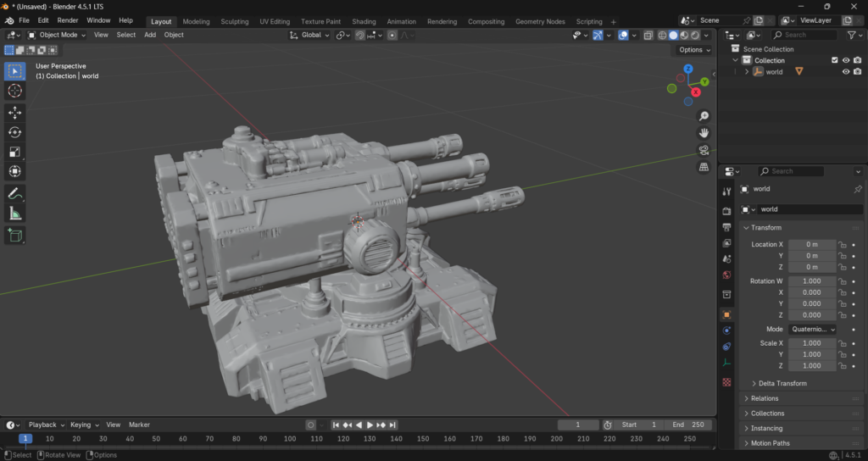Select the Move tool in the left toolbar
868x461 pixels.
(15, 112)
